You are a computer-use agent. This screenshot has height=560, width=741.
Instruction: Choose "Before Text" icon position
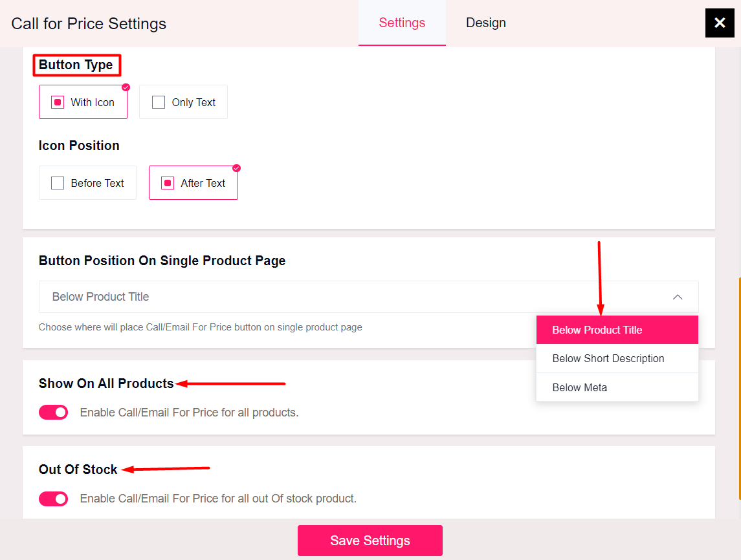click(87, 182)
